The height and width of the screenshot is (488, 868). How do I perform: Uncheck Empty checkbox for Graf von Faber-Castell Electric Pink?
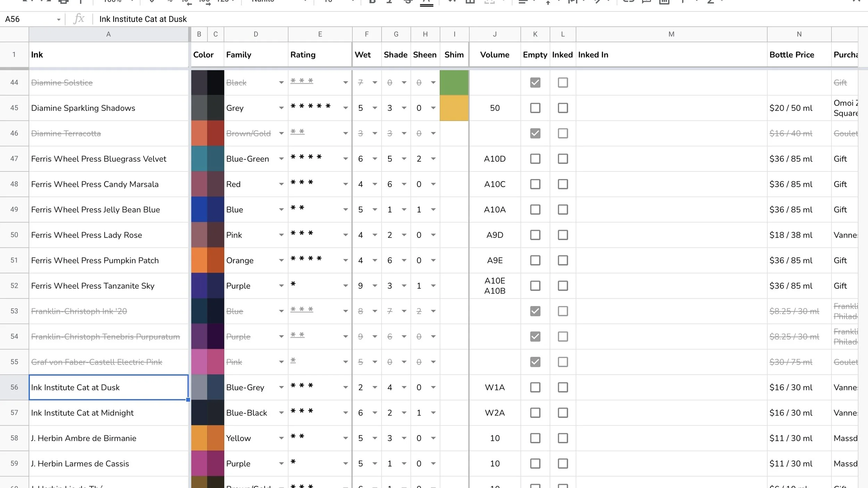click(x=535, y=362)
